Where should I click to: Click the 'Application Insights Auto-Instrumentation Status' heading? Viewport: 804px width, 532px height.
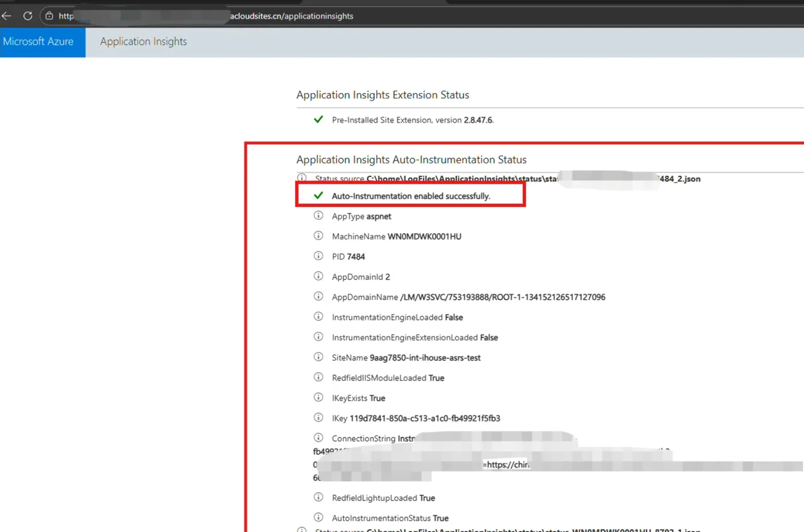click(411, 160)
